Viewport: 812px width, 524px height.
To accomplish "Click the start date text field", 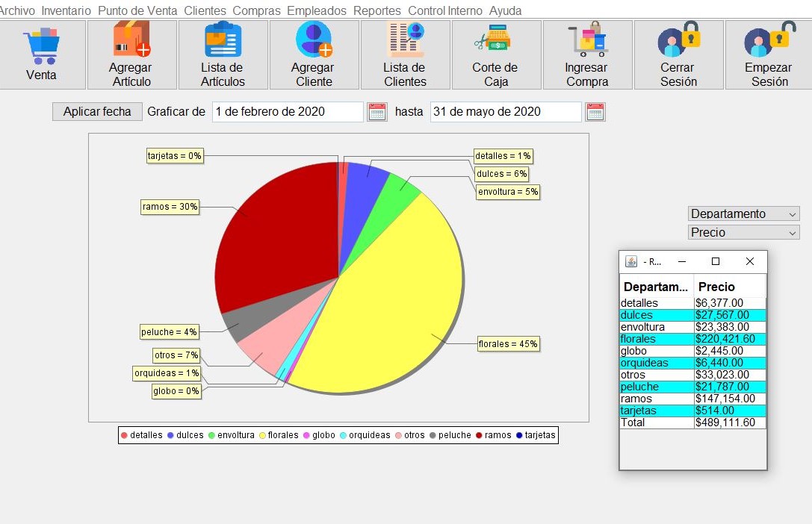I will pos(288,112).
